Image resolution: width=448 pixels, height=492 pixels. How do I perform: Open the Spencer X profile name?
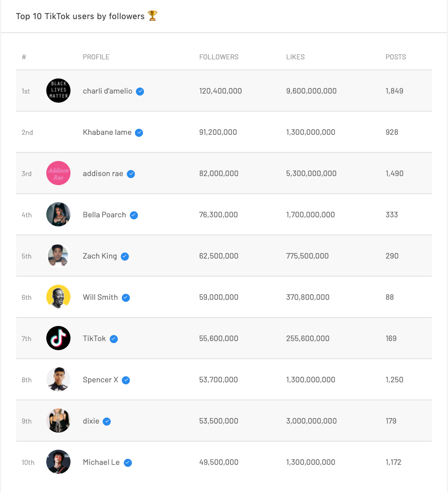tap(101, 380)
